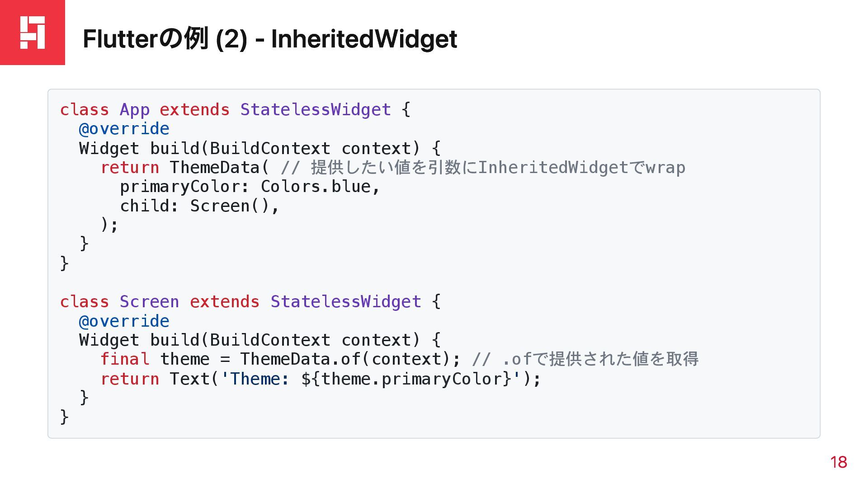Click the 'final' keyword in the code
This screenshot has width=868, height=488.
125,359
